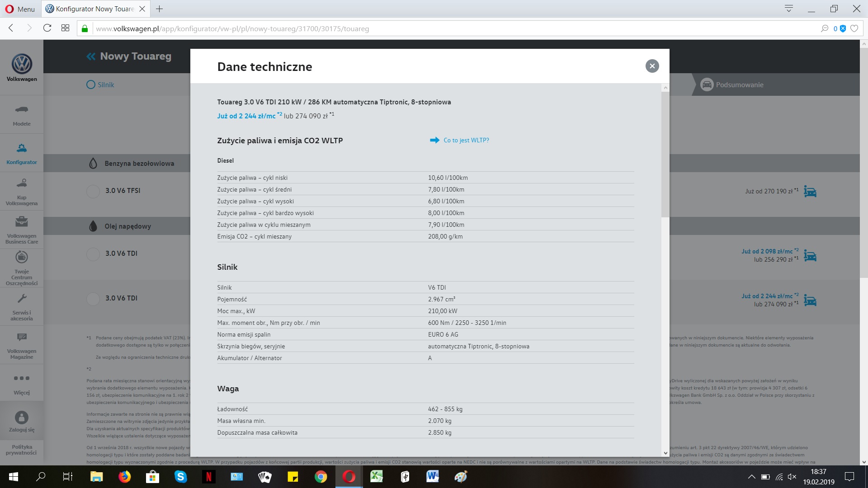Switch to the Silnik step tab

tap(100, 84)
